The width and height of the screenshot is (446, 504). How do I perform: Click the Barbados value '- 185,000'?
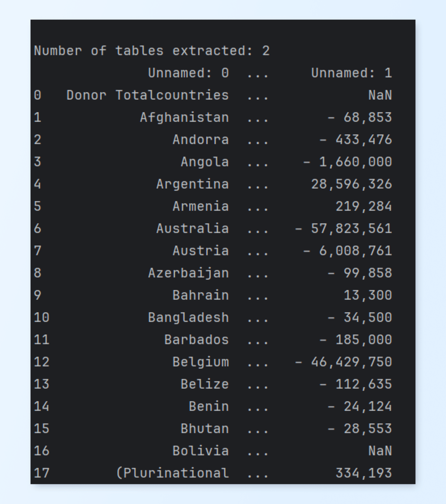356,340
